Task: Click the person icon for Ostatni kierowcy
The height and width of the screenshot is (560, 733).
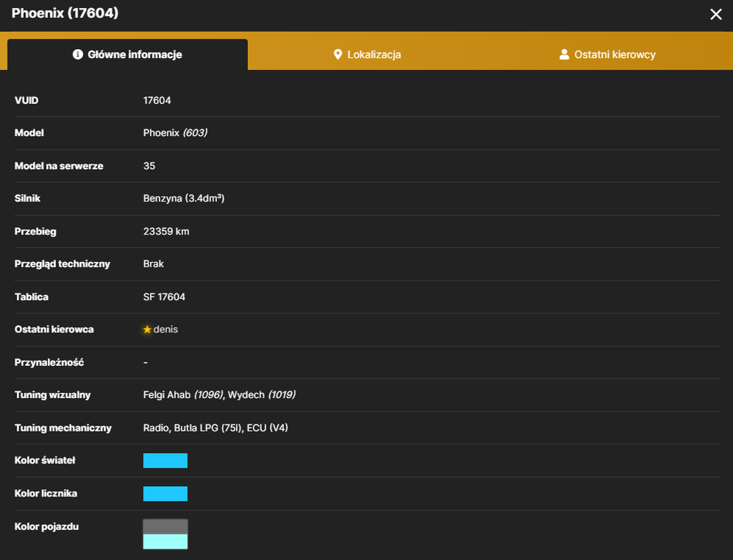Action: pyautogui.click(x=564, y=55)
